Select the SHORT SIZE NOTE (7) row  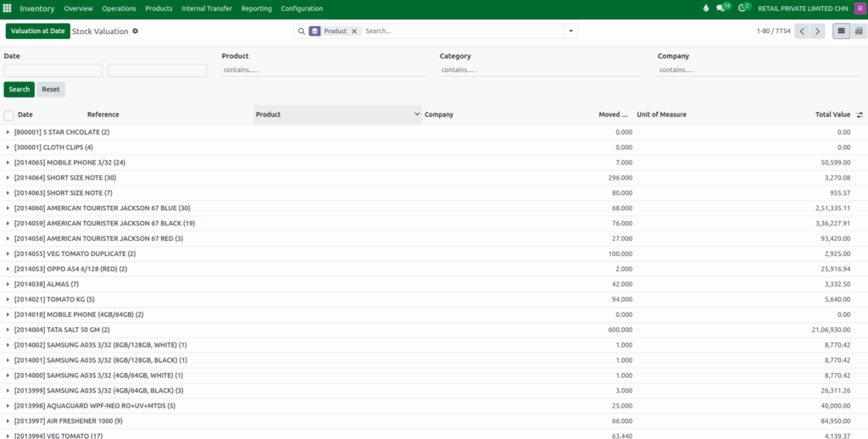coord(434,193)
